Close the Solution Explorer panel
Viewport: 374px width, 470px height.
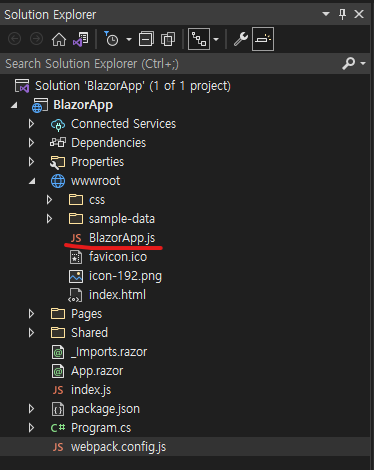tap(359, 14)
